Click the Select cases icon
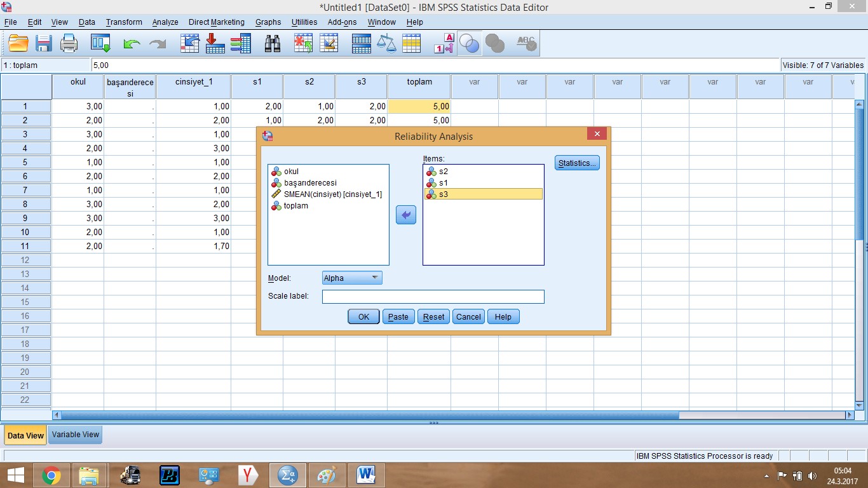 (x=412, y=43)
